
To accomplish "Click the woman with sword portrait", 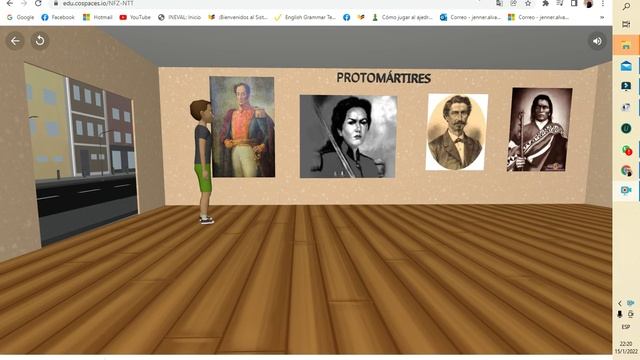I will (x=348, y=137).
